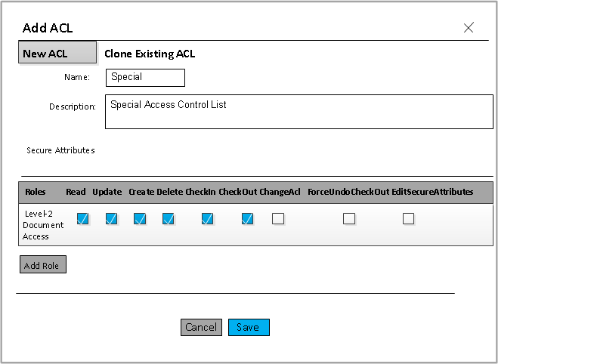Switch to the New ACL tab
Viewport: 594px width, 364px height.
click(x=57, y=53)
